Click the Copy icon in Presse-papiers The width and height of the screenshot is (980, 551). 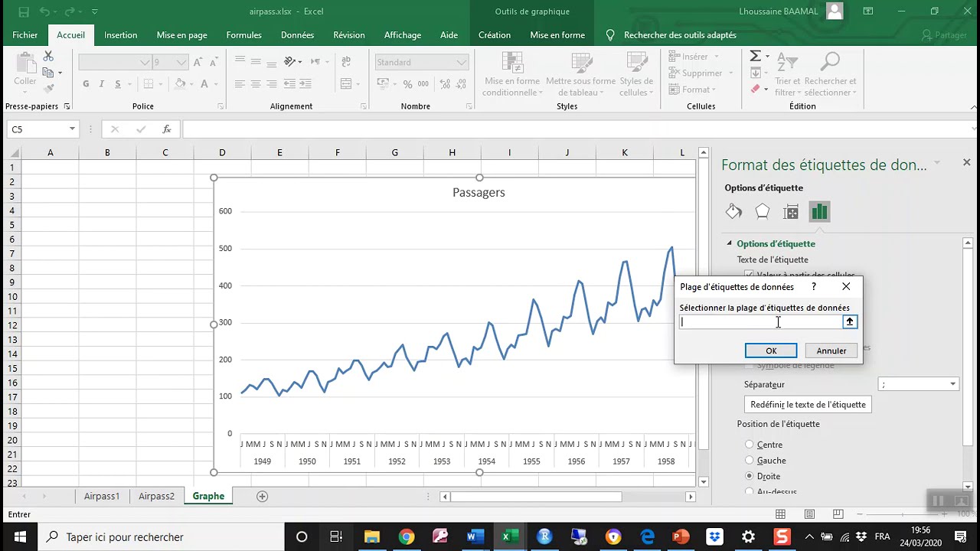(x=48, y=73)
